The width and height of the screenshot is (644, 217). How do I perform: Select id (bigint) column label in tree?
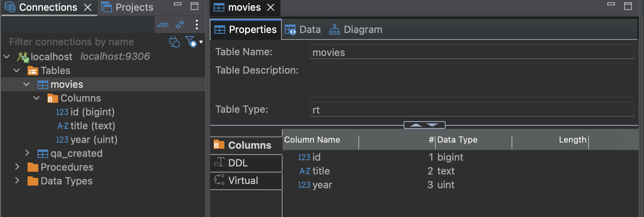pos(92,112)
